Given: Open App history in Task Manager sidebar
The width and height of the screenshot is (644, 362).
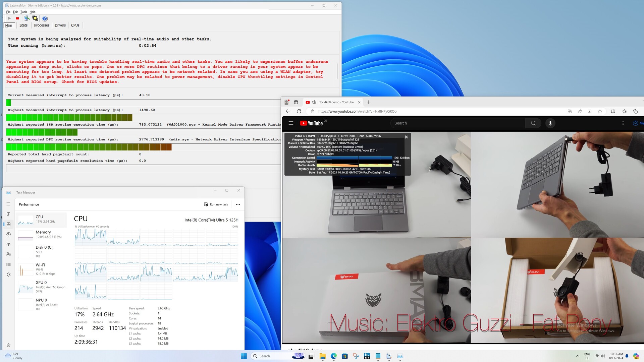Looking at the screenshot, I should (x=8, y=234).
